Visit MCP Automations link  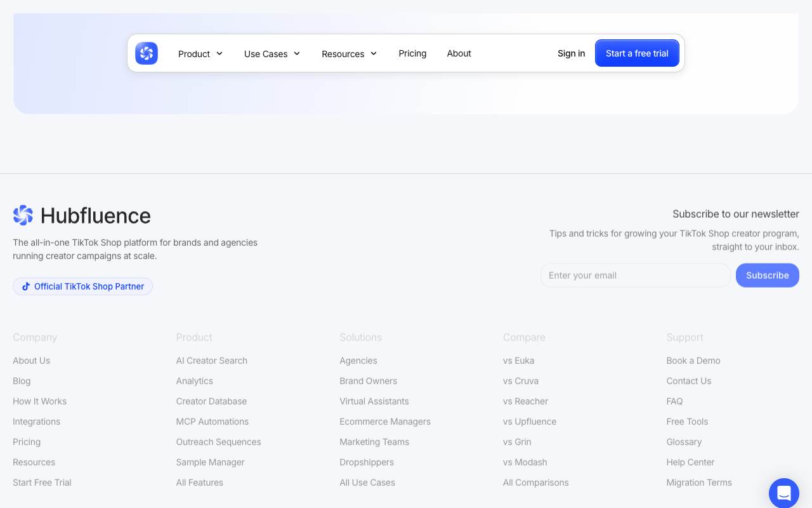(x=213, y=422)
